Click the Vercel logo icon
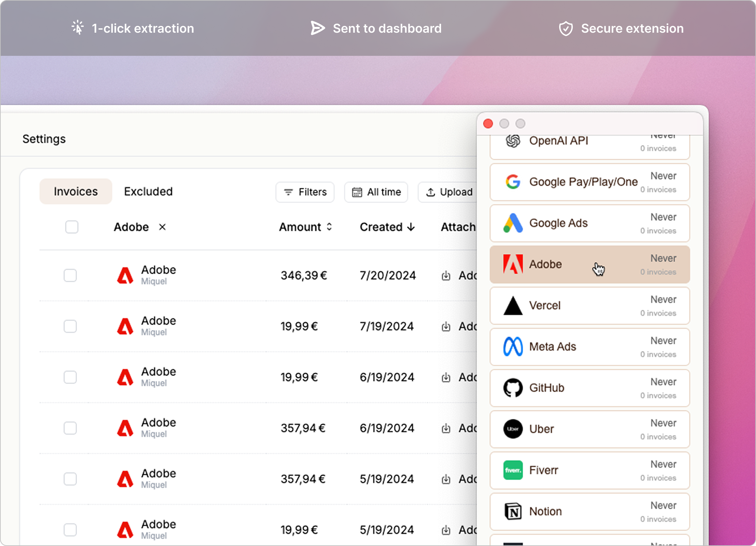 [x=513, y=305]
